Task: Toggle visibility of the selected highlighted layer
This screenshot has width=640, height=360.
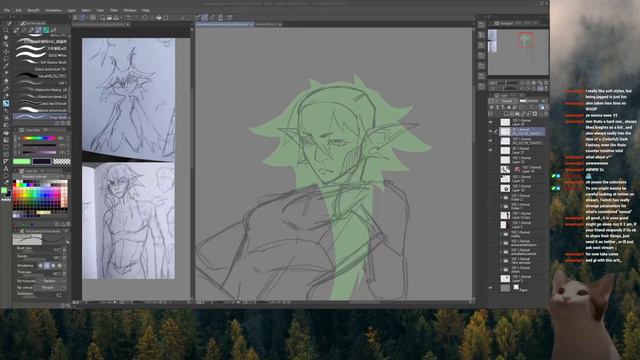Action: point(491,131)
